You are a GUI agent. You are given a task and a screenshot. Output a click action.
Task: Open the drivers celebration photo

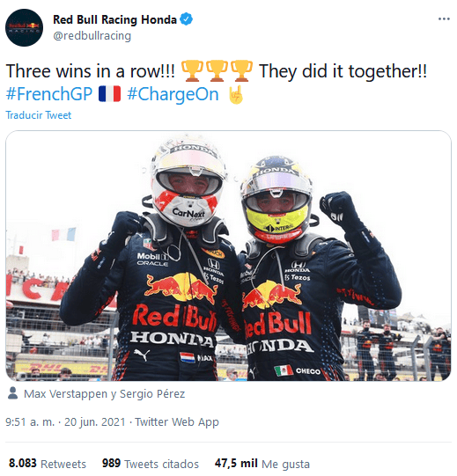tap(228, 256)
